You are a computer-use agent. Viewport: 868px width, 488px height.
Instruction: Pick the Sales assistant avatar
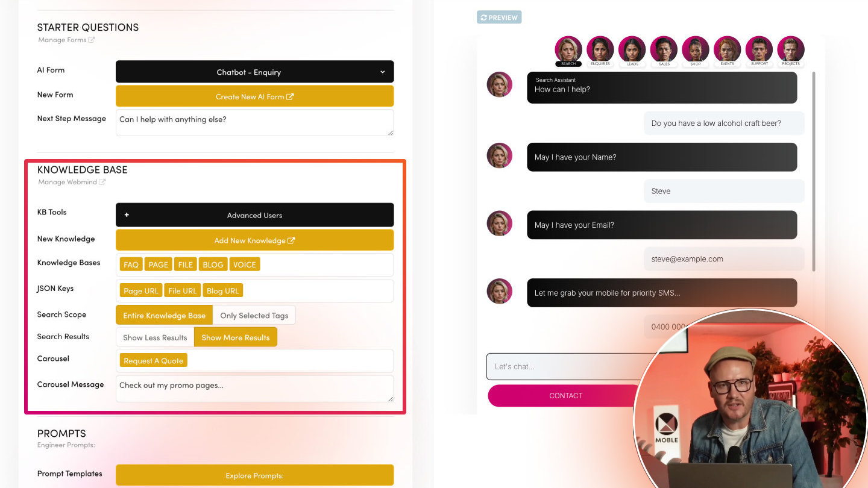664,49
